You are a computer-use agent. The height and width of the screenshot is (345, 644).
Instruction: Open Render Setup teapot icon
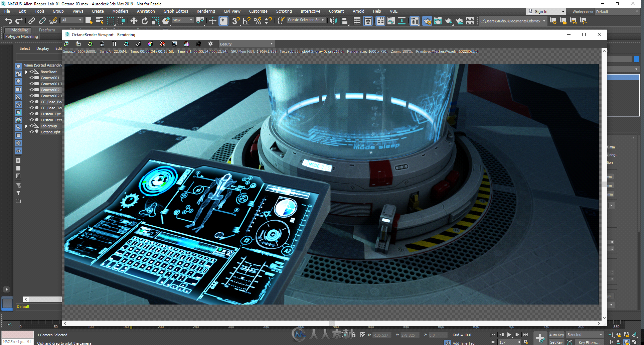pyautogui.click(x=427, y=21)
